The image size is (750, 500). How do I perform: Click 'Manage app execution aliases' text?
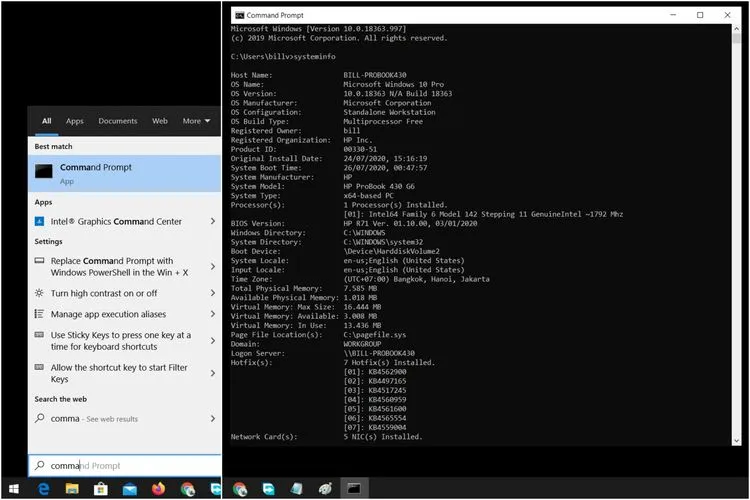109,314
